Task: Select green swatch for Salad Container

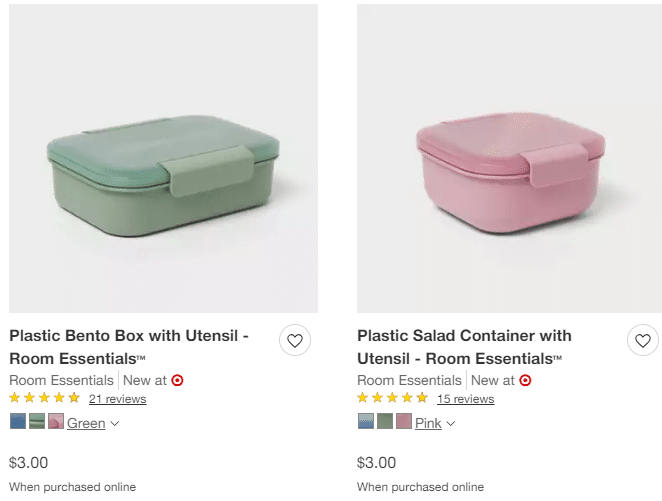Action: pyautogui.click(x=385, y=422)
